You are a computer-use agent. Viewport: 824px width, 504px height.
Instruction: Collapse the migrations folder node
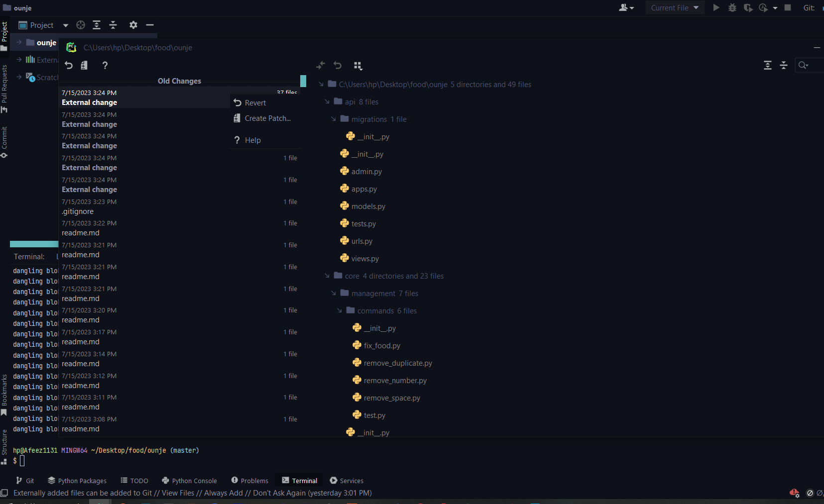point(334,119)
